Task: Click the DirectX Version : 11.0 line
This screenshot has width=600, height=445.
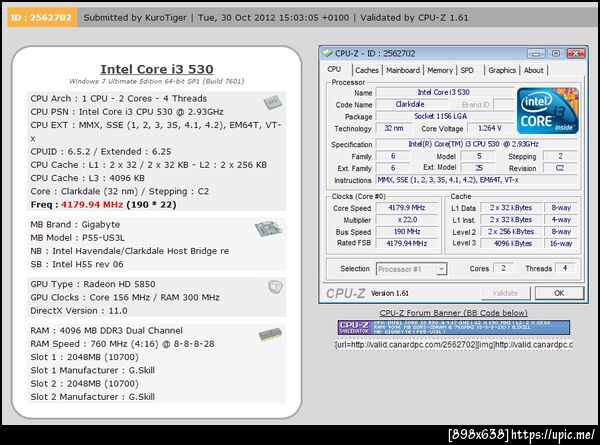Action: pyautogui.click(x=79, y=311)
